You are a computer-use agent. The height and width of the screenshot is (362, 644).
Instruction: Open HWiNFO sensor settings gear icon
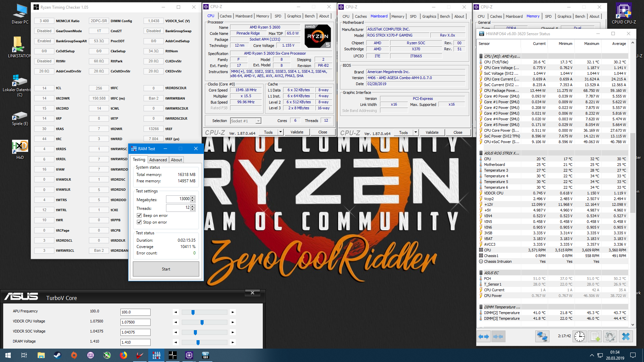coord(610,336)
